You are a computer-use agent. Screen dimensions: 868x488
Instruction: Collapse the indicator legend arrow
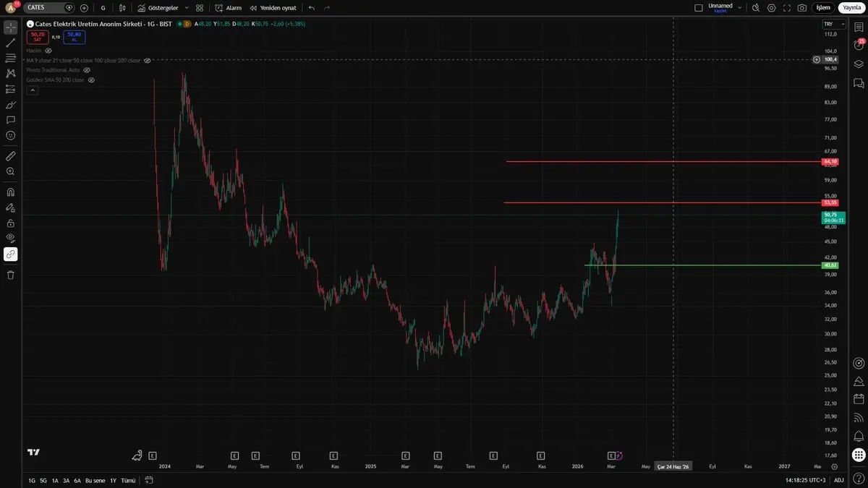pos(32,90)
